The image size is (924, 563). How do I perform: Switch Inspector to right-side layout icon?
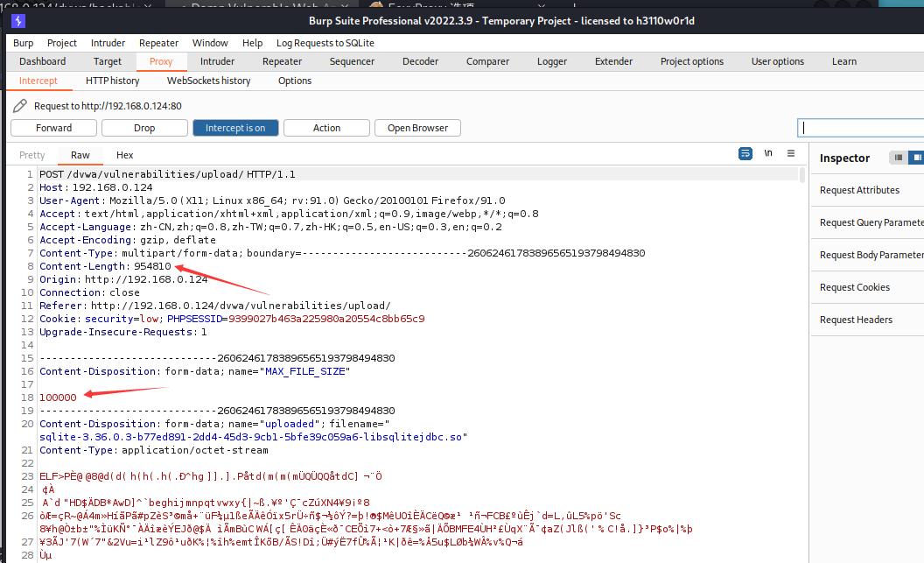pos(916,158)
